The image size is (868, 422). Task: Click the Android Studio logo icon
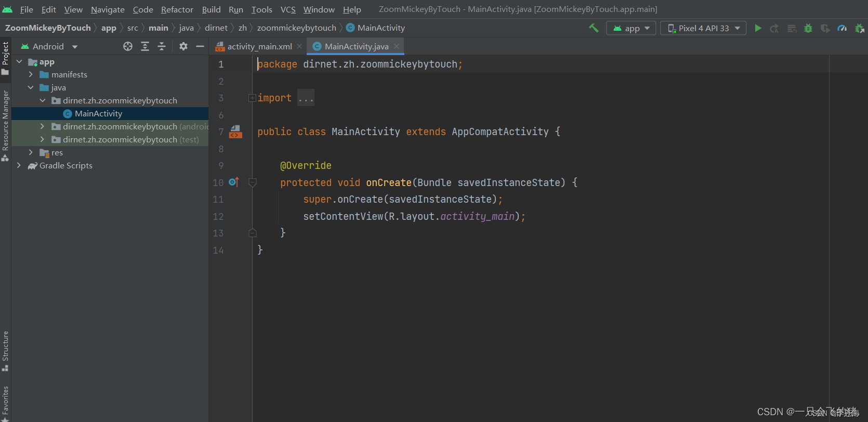click(x=8, y=9)
